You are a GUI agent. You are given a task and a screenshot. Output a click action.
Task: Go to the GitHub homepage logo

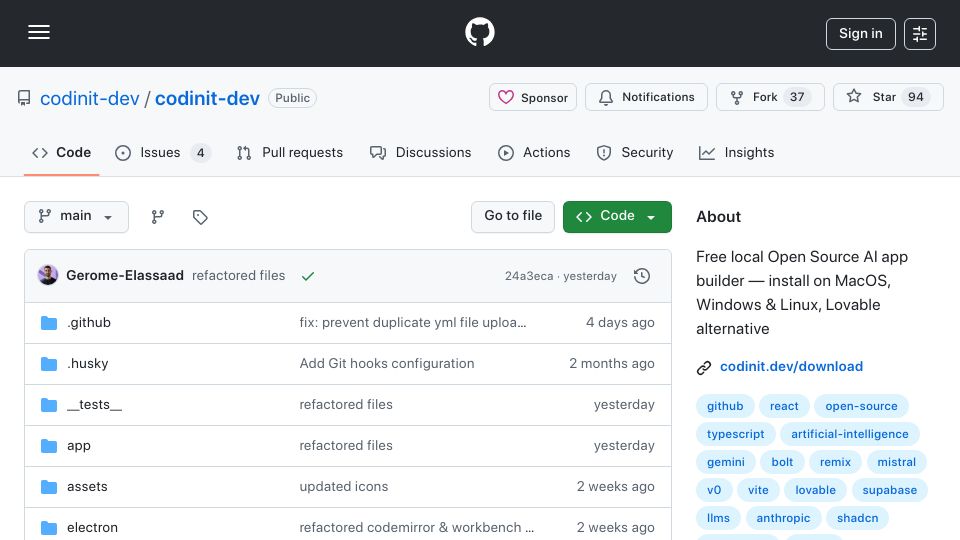[x=479, y=32]
